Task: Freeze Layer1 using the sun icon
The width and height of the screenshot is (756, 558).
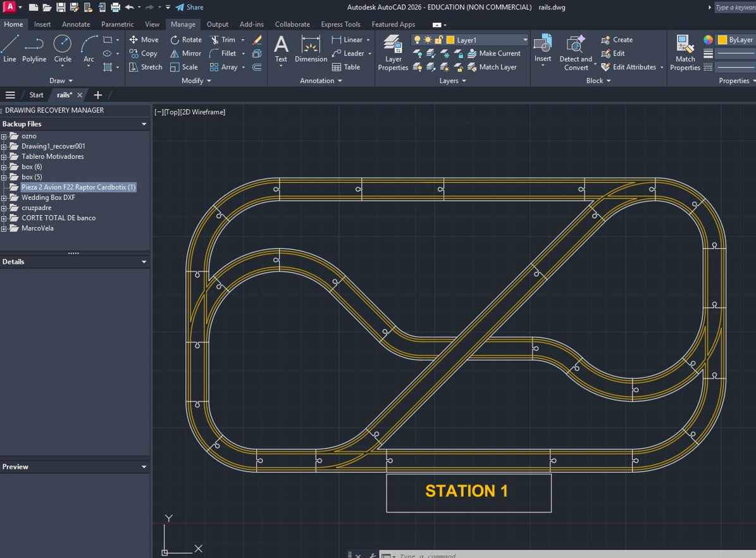Action: (428, 39)
